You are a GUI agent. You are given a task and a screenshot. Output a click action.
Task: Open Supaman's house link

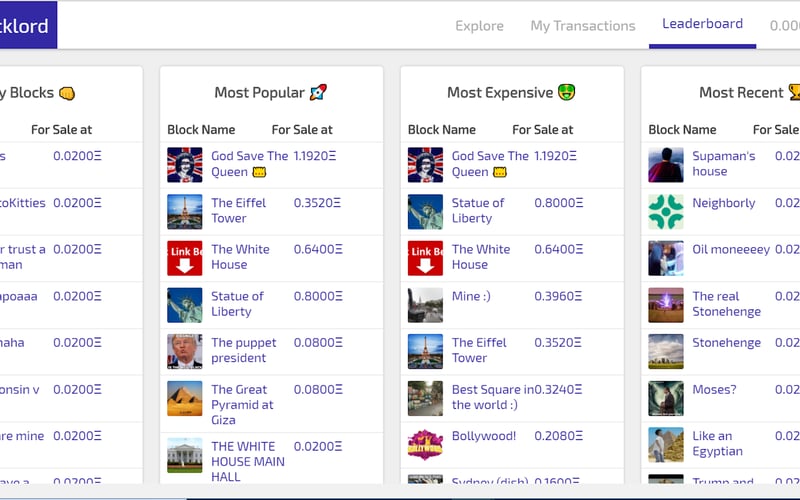point(723,164)
